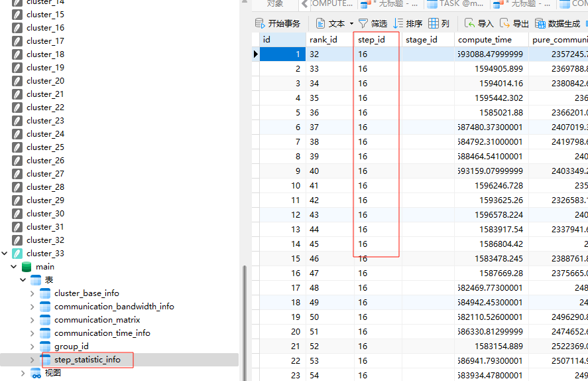Select the cluster_30 connection icon

(x=17, y=214)
